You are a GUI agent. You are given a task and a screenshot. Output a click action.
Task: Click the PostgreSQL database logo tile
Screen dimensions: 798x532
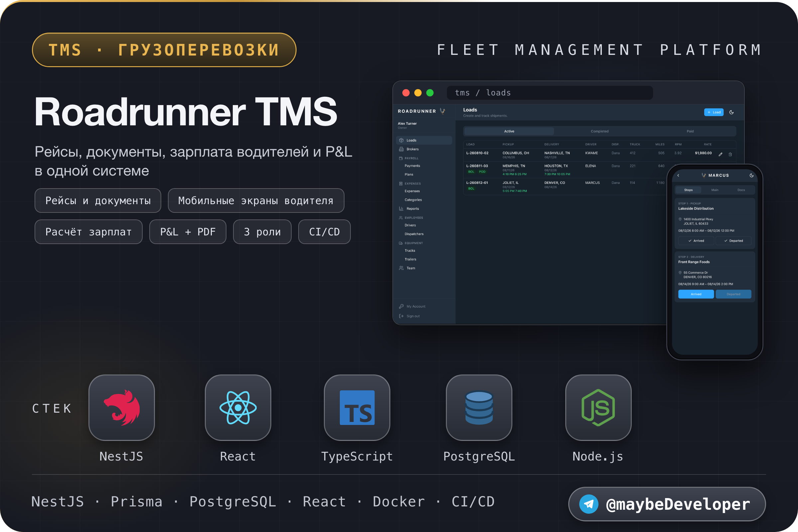[479, 408]
